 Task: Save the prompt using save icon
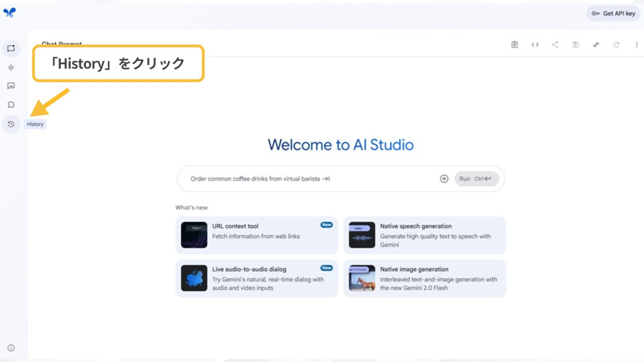pos(576,45)
